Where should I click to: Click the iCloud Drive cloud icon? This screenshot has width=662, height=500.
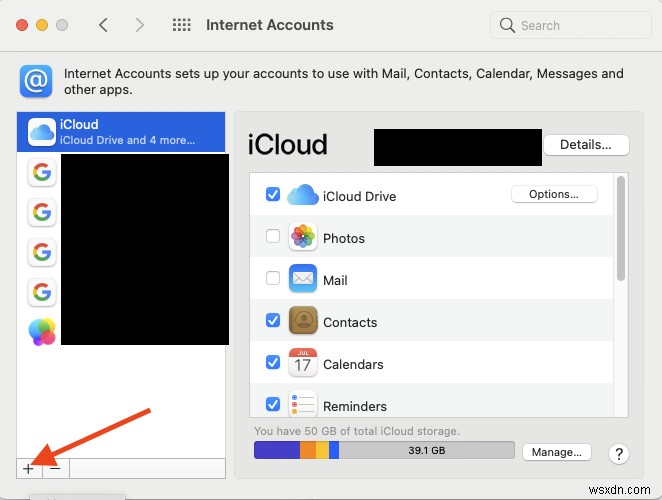click(x=303, y=195)
